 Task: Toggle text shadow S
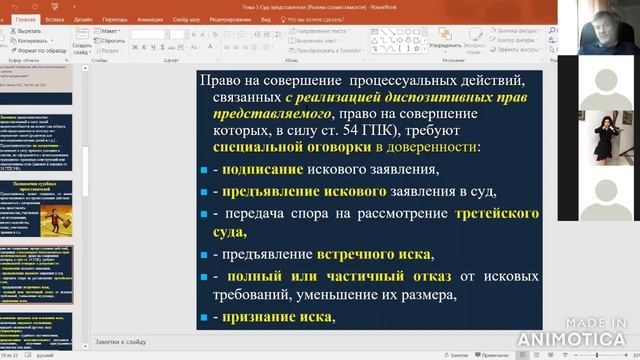[162, 48]
